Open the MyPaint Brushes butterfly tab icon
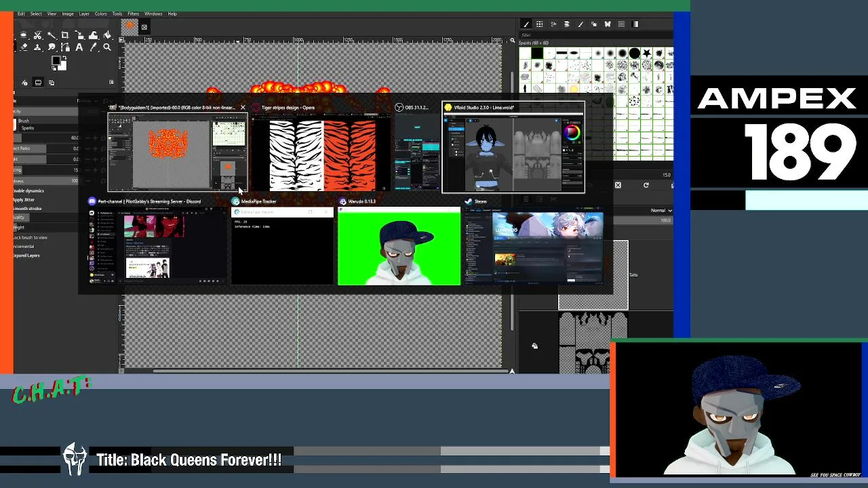The image size is (868, 488). pyautogui.click(x=608, y=24)
